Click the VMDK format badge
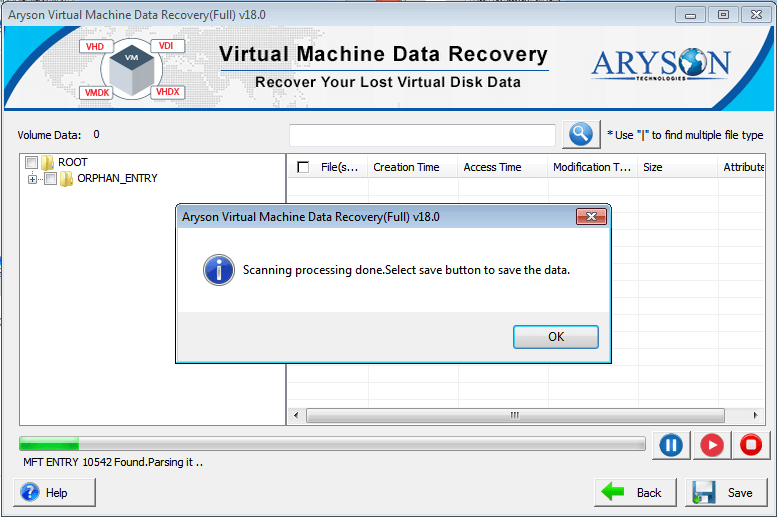 (97, 93)
